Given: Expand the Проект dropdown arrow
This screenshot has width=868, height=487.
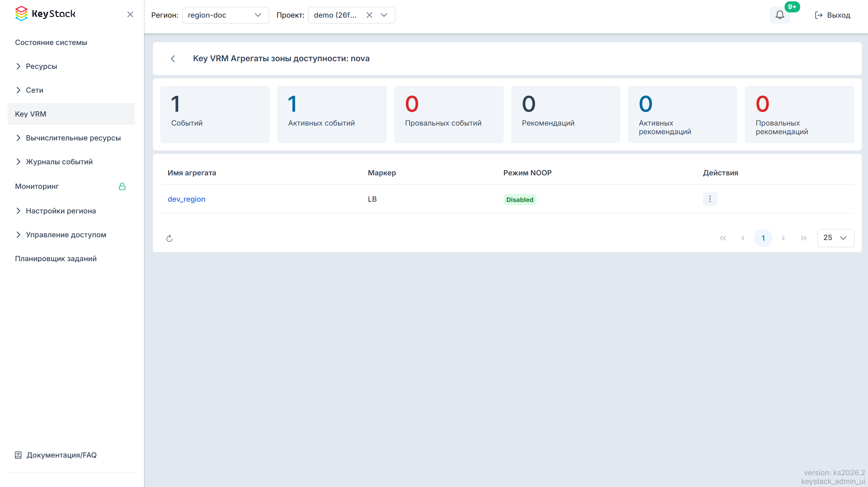Looking at the screenshot, I should [x=384, y=15].
